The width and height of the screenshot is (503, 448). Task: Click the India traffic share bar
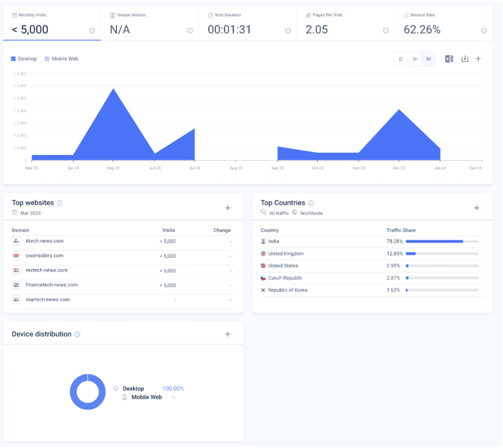coord(442,241)
